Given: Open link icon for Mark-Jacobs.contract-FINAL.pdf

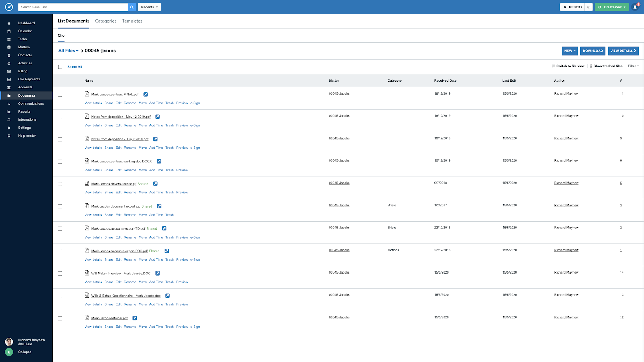Looking at the screenshot, I should click(146, 94).
